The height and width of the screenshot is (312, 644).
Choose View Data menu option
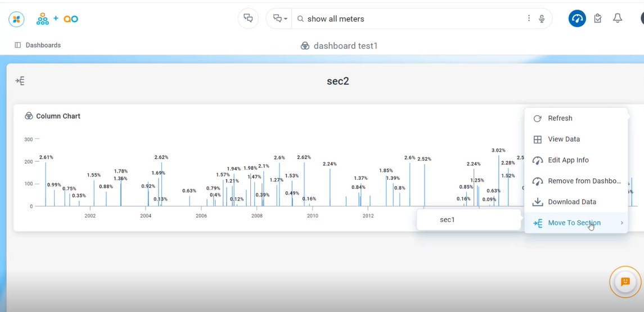[564, 139]
